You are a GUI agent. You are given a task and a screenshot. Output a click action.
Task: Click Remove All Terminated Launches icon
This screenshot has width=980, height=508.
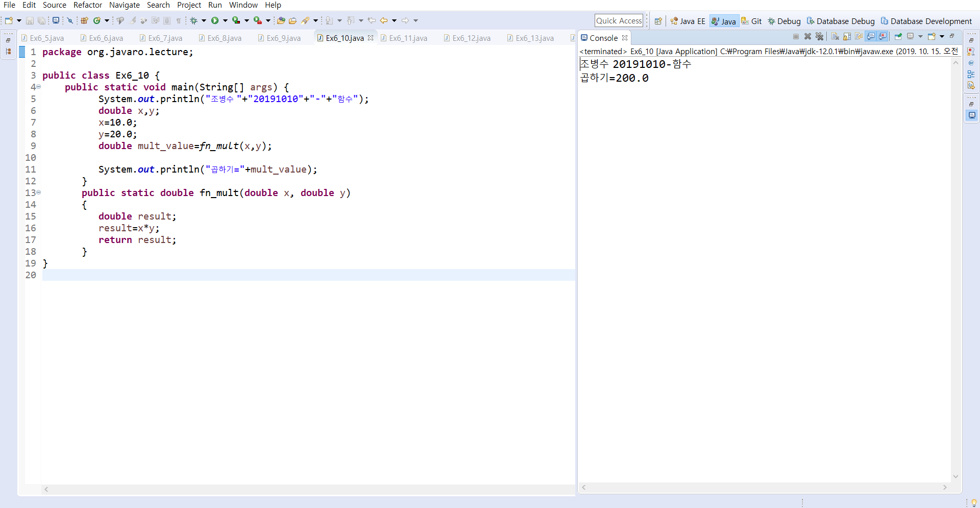coord(819,36)
